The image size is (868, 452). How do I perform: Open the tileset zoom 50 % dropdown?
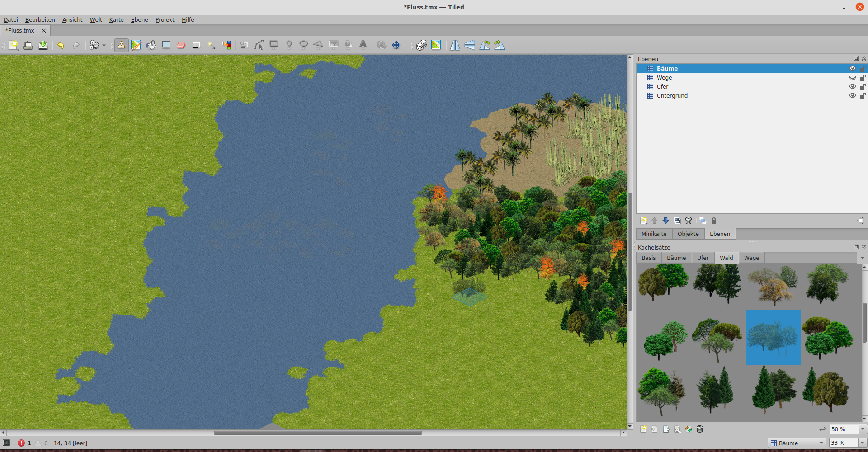(862, 429)
